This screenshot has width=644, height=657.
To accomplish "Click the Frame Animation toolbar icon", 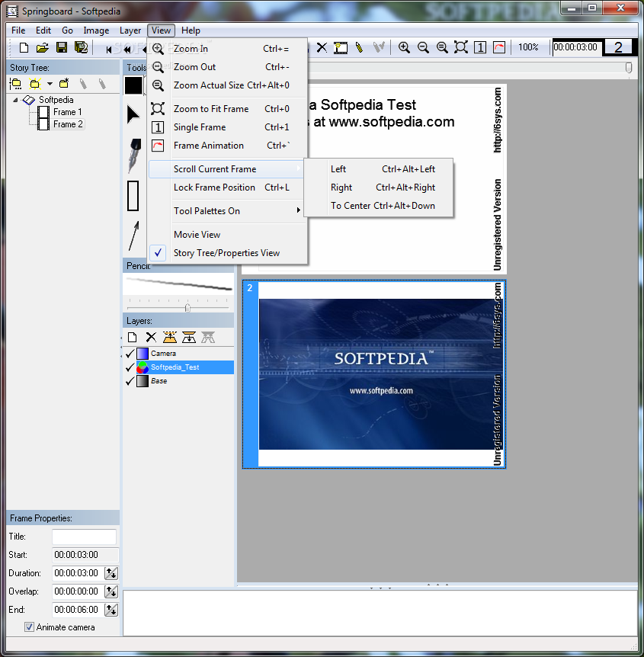I will [499, 47].
